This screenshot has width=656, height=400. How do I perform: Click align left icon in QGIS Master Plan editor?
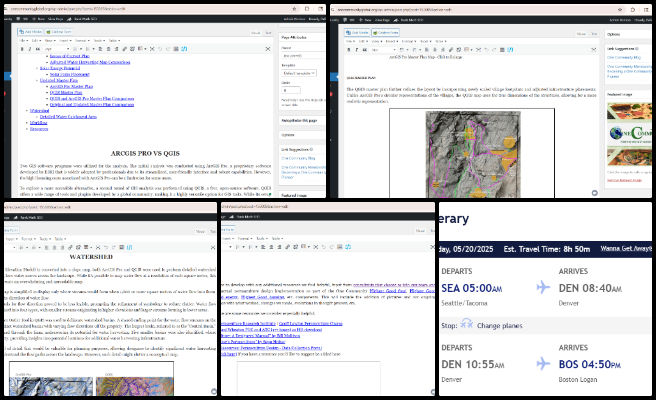click(427, 50)
